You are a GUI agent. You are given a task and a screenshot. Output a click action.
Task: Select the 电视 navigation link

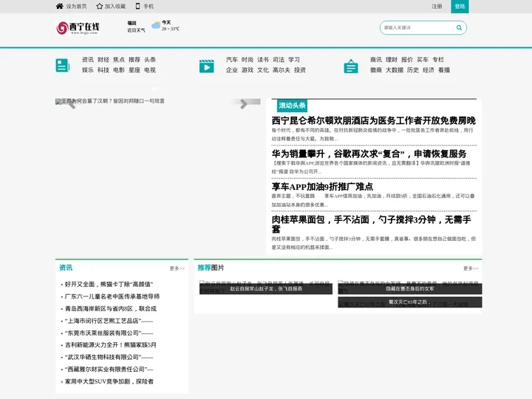coord(150,70)
